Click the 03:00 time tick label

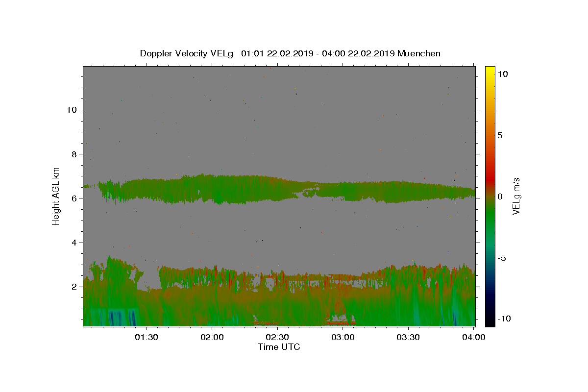343,337
